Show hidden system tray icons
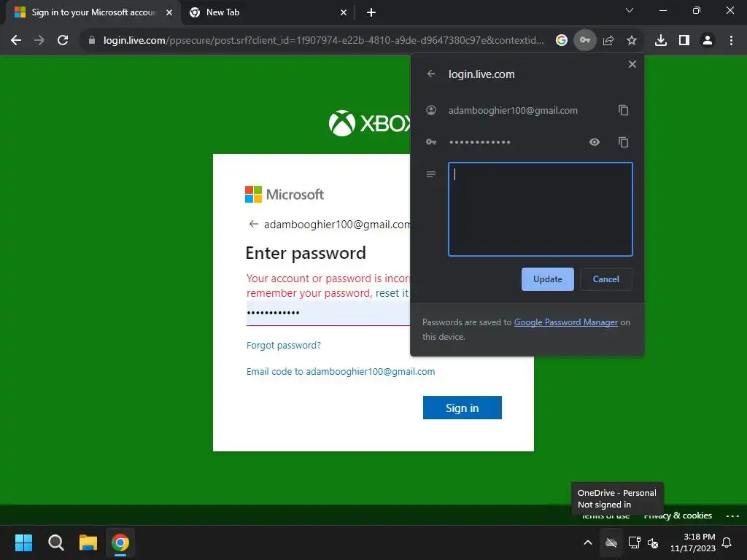 pyautogui.click(x=588, y=542)
